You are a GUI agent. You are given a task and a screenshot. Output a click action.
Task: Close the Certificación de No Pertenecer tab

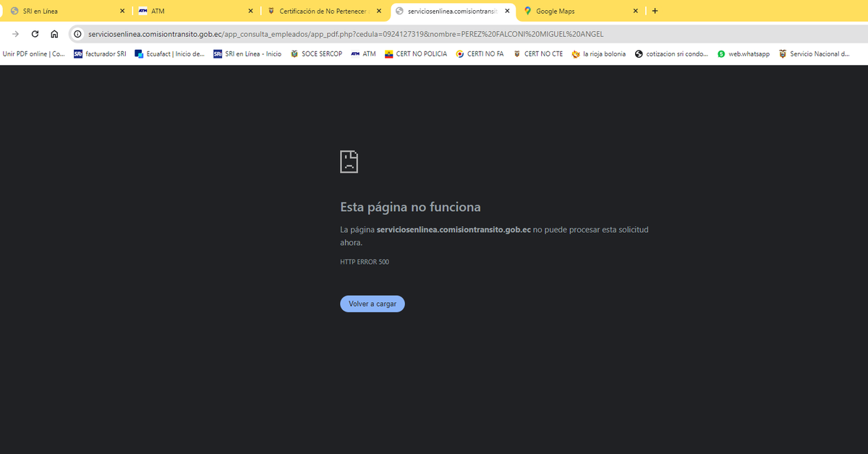[378, 11]
